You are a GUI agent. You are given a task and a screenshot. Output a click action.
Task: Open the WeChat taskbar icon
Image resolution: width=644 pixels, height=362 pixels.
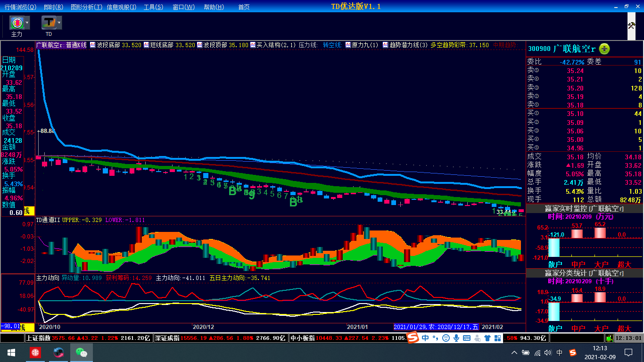point(82,353)
